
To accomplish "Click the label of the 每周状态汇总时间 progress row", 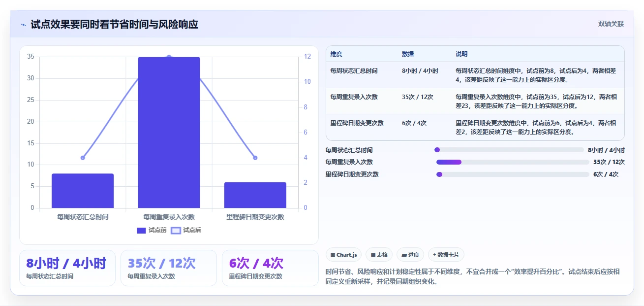I will click(349, 150).
